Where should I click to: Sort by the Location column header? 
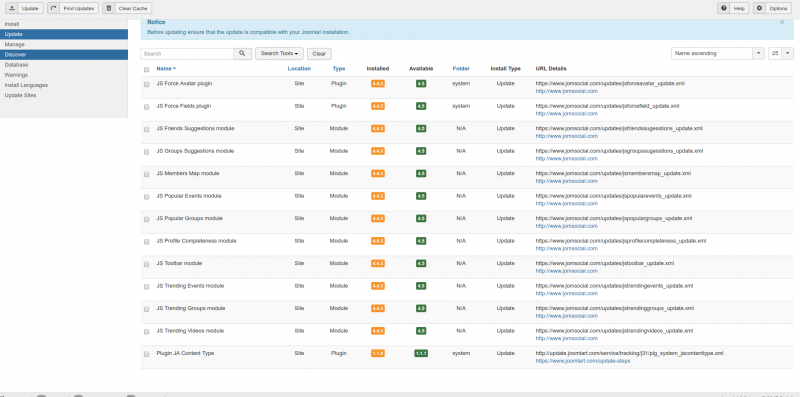point(299,68)
